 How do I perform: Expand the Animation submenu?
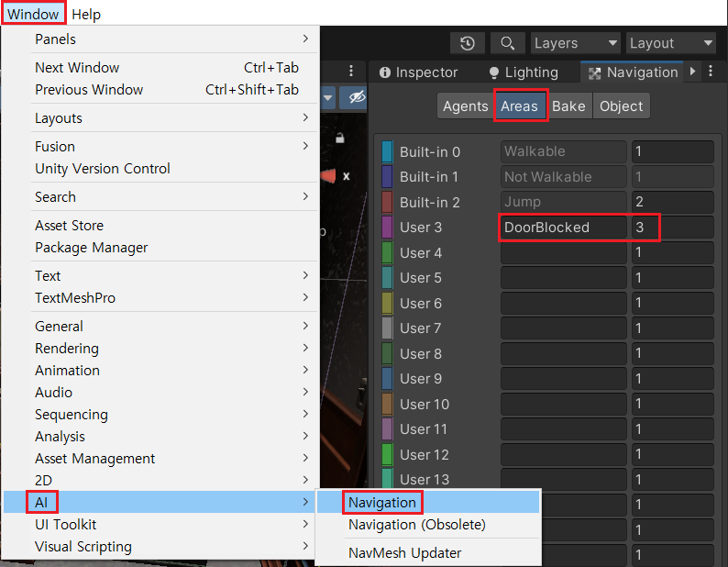tap(160, 371)
